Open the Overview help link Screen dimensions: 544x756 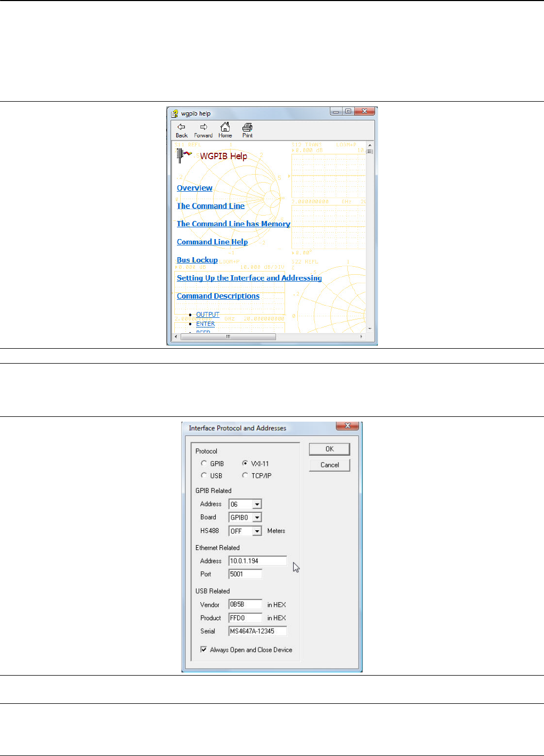(194, 188)
